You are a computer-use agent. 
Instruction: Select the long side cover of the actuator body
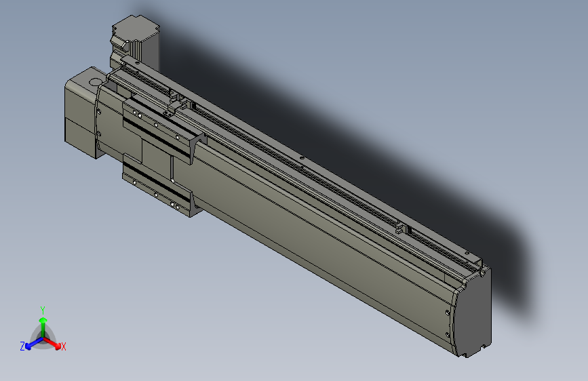(x=323, y=240)
